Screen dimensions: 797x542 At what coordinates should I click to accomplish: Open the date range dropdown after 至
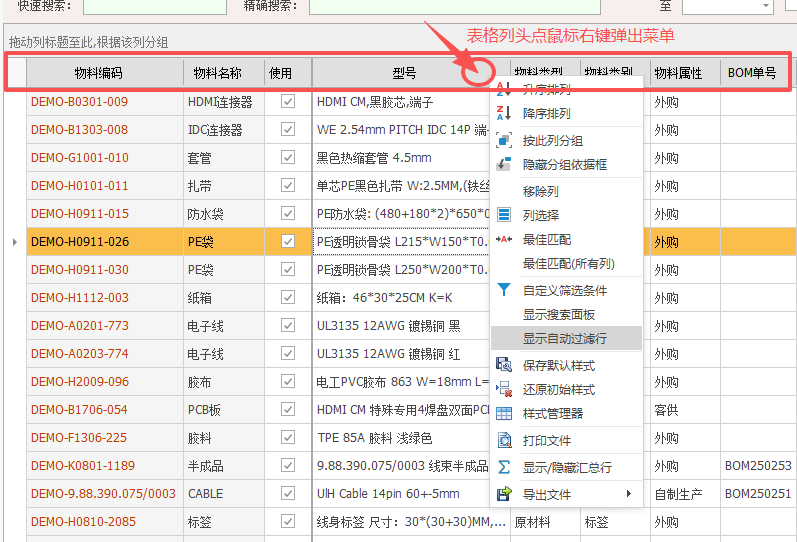click(x=765, y=7)
